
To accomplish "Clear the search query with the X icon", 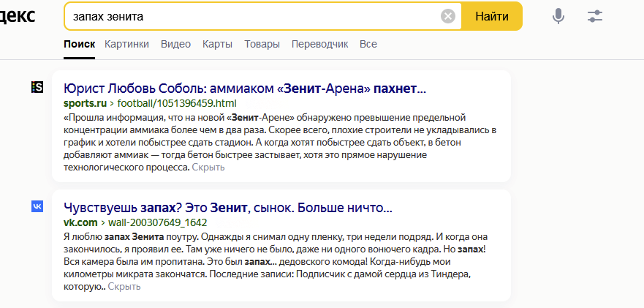I will click(x=448, y=16).
